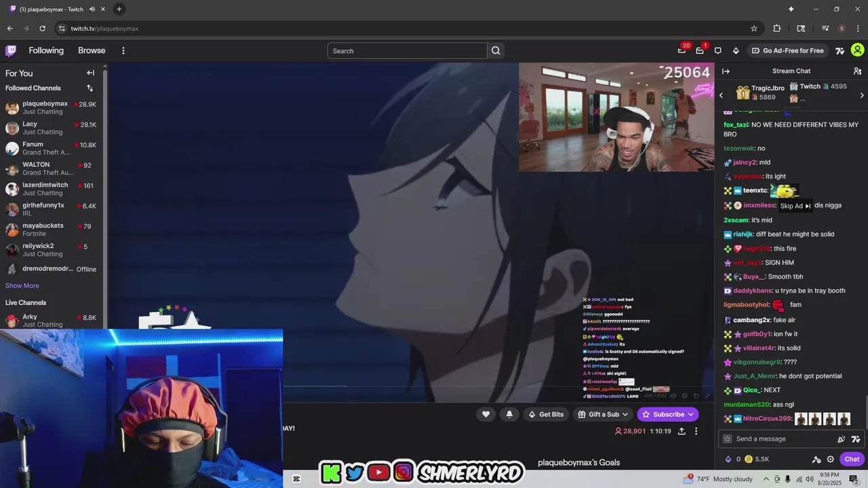Toggle follow with the heart button
Image resolution: width=868 pixels, height=488 pixels.
click(x=486, y=414)
